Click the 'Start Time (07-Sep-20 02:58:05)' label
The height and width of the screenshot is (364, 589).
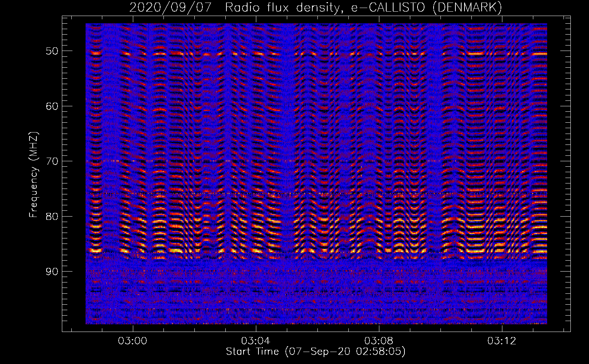click(x=316, y=352)
